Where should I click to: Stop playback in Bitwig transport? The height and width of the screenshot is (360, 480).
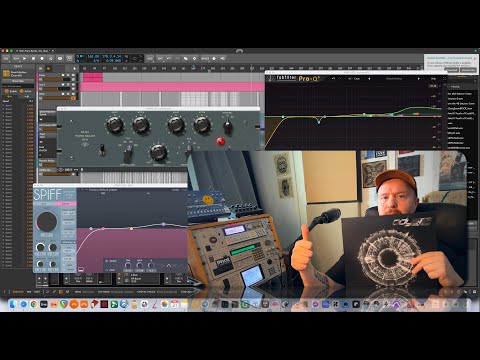tap(33, 58)
